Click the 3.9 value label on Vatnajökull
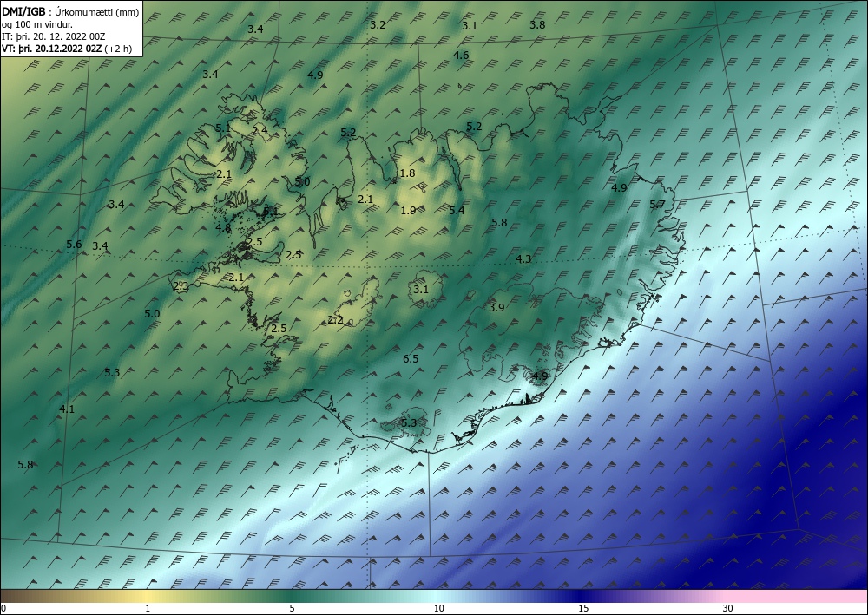This screenshot has height=615, width=868. 496,307
